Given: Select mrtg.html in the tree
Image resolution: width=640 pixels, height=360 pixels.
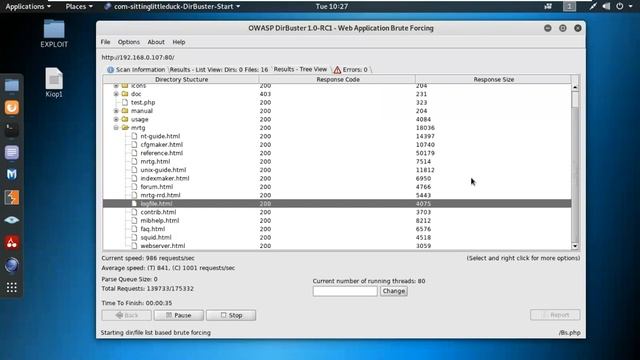Looking at the screenshot, I should (155, 162).
